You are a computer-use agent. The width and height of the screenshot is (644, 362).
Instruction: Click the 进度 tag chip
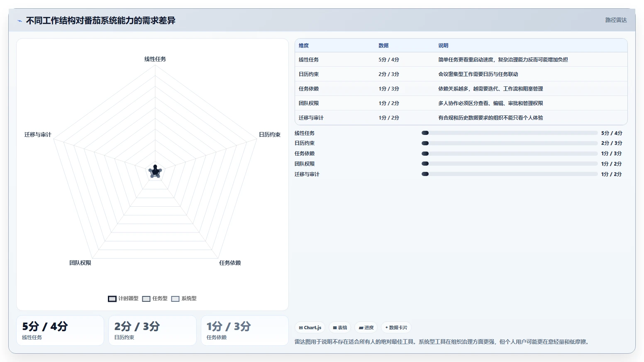pyautogui.click(x=366, y=328)
